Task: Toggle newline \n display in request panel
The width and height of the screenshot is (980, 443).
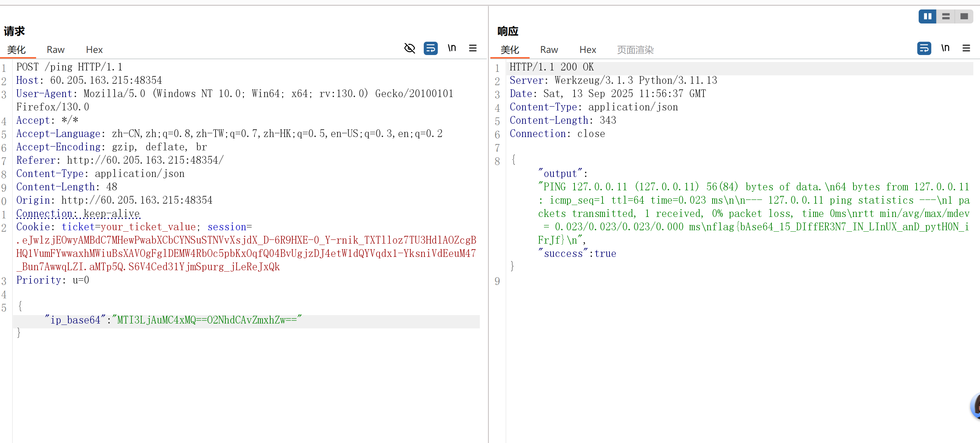Action: tap(451, 48)
